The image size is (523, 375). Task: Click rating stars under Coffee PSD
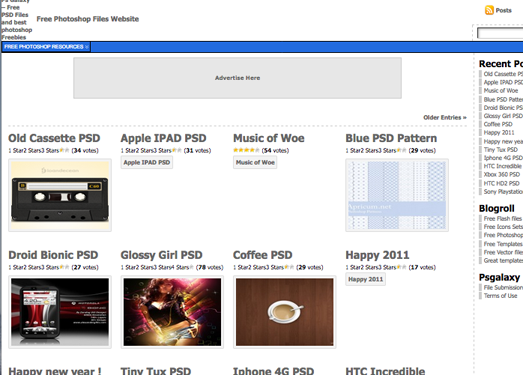(289, 267)
